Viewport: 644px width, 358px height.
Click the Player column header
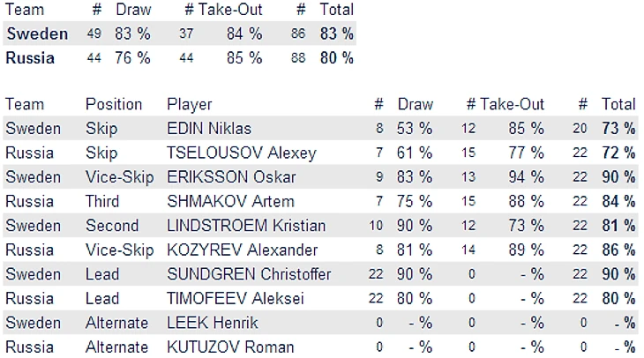pos(190,104)
